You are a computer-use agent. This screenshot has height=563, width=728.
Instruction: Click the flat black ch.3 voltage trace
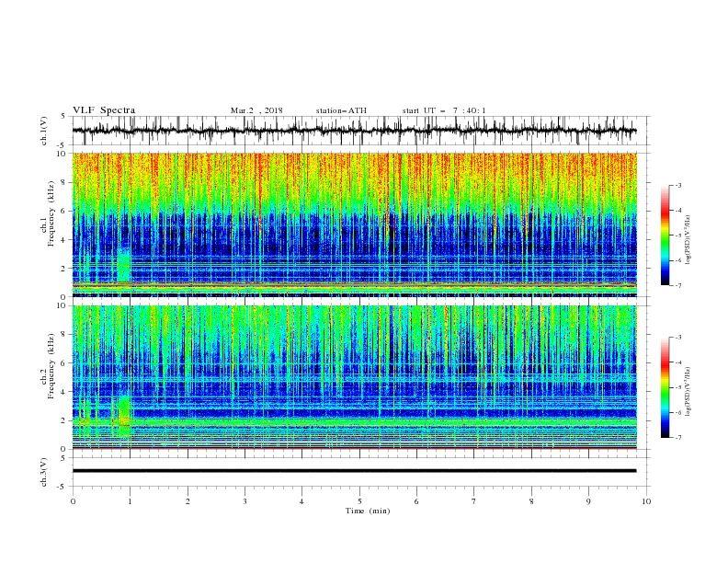tap(354, 471)
